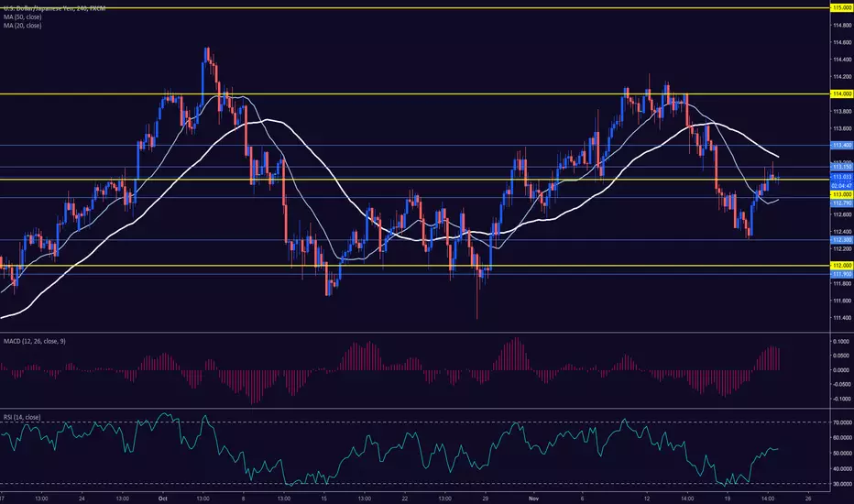Click the 114.800 price scale value
Screen dimensions: 854x504
(x=841, y=25)
